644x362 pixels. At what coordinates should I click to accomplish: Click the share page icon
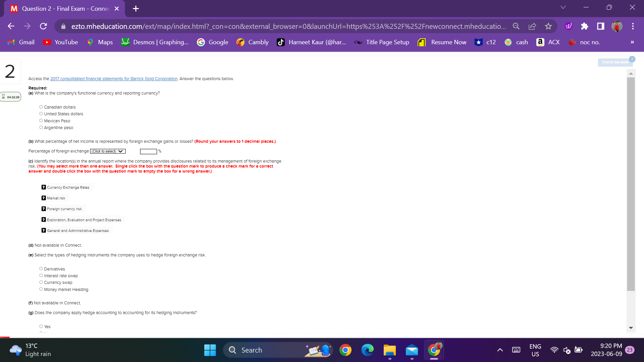[x=532, y=26]
